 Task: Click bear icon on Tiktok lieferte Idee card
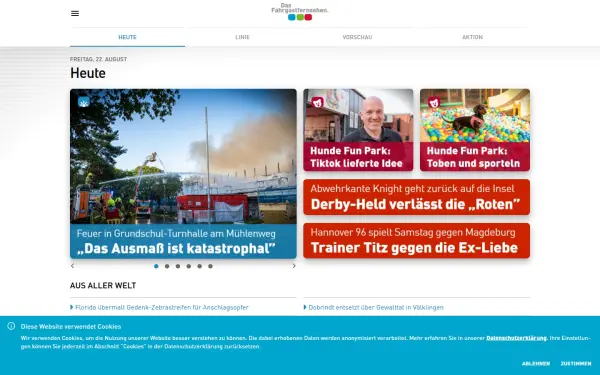tap(317, 103)
